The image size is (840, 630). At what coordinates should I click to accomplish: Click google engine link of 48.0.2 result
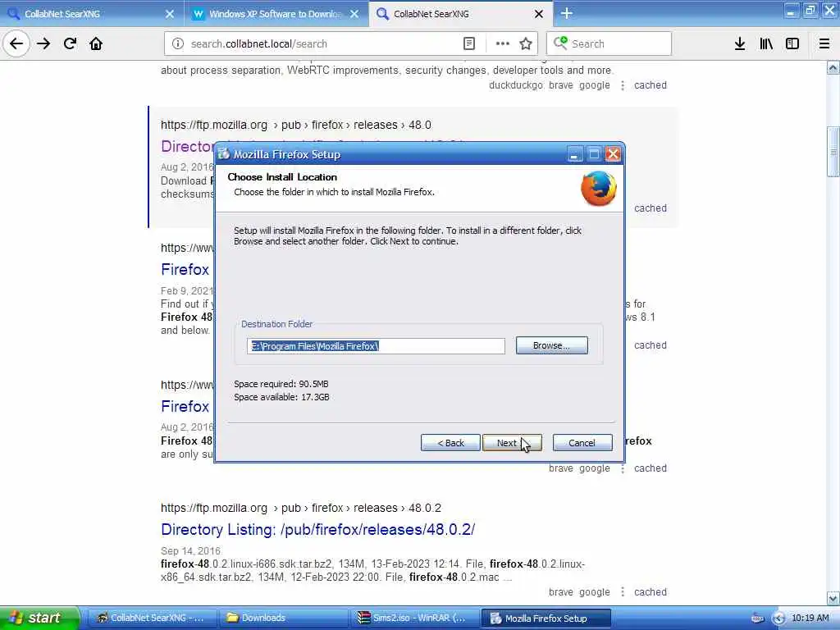pos(594,592)
